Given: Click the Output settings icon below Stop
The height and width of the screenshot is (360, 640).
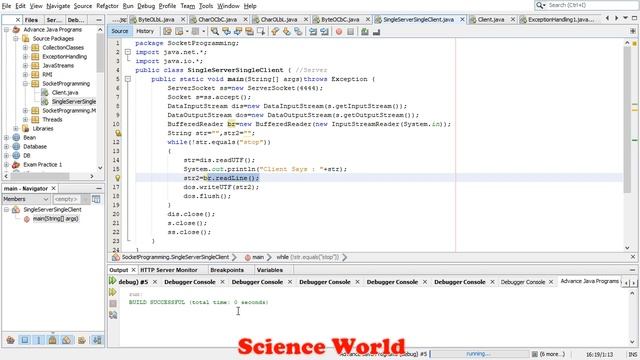Looking at the screenshot, I should [113, 315].
